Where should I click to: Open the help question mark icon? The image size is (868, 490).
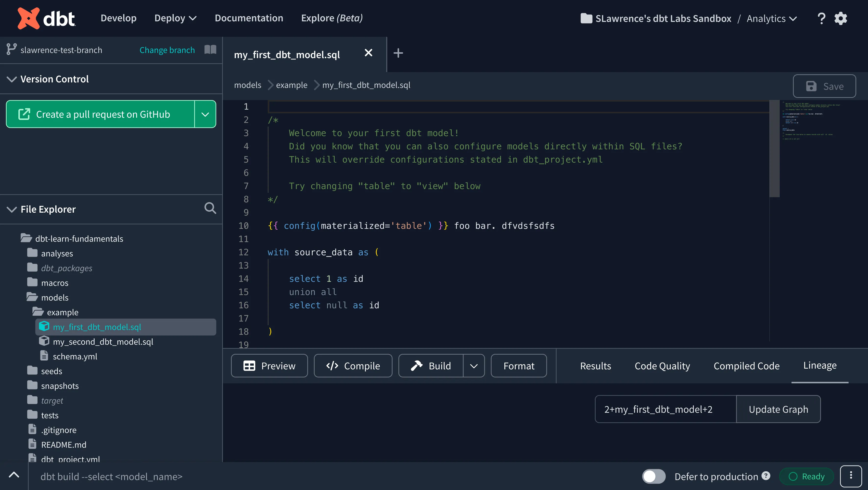pos(821,18)
